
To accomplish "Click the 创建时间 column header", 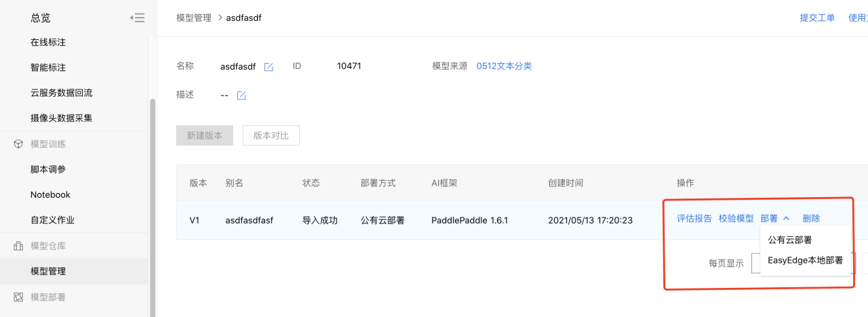I will tap(566, 183).
